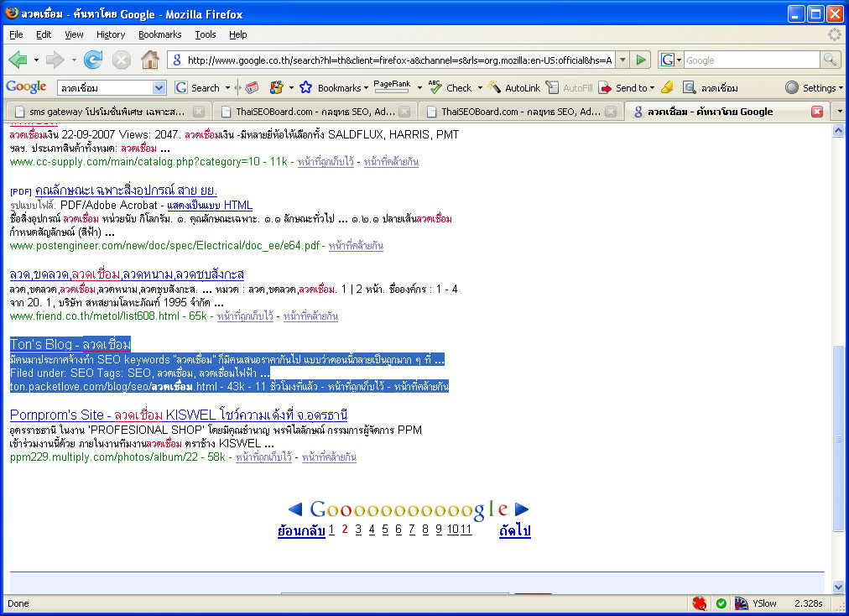Open the [PDF] คุณลักษณะเฉพาะสิ่งอุปกรณ์ result
The height and width of the screenshot is (616, 849).
click(x=126, y=191)
